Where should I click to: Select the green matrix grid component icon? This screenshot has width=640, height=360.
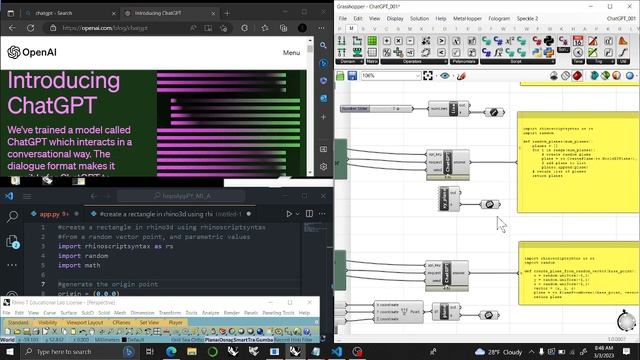pyautogui.click(x=372, y=41)
